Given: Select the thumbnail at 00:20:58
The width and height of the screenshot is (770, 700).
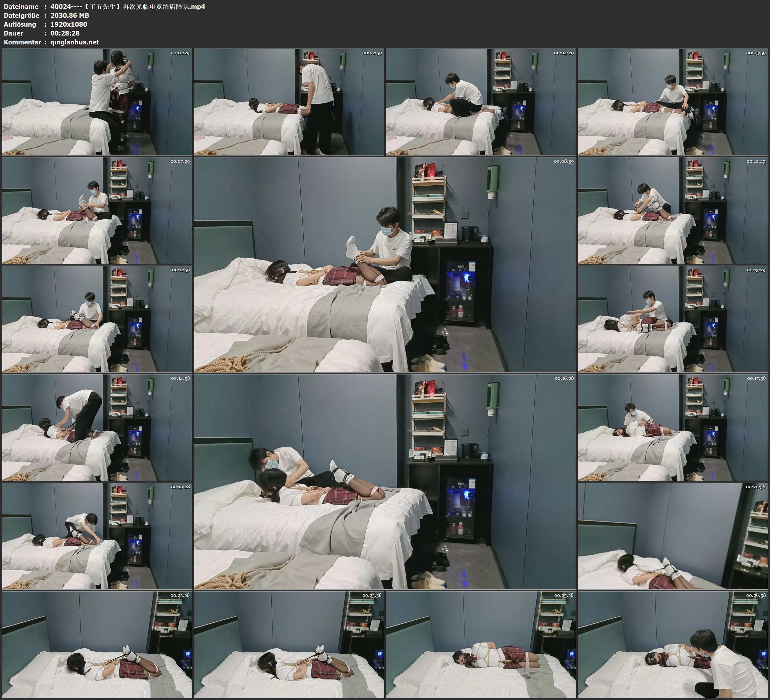Looking at the screenshot, I should pos(673,536).
